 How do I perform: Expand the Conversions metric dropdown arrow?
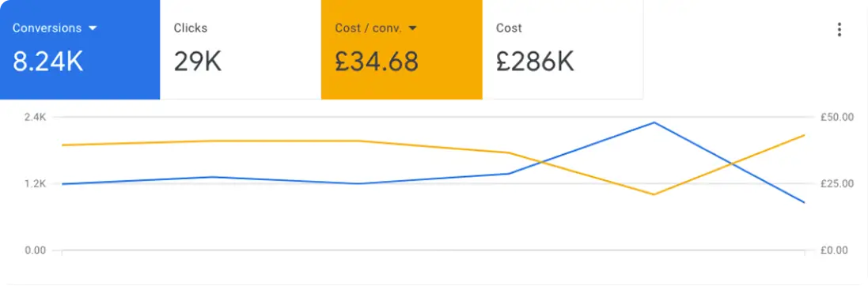(x=93, y=28)
